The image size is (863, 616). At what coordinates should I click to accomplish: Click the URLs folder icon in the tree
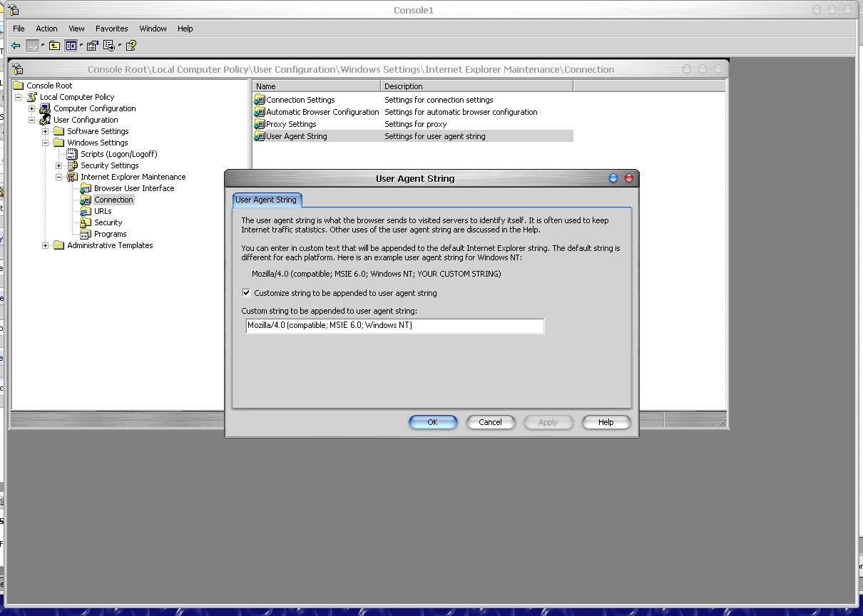pos(86,211)
